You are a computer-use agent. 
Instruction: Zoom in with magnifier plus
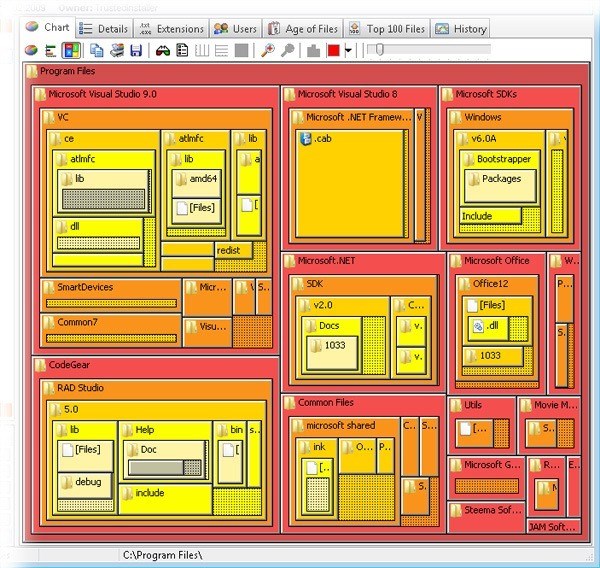coord(268,50)
